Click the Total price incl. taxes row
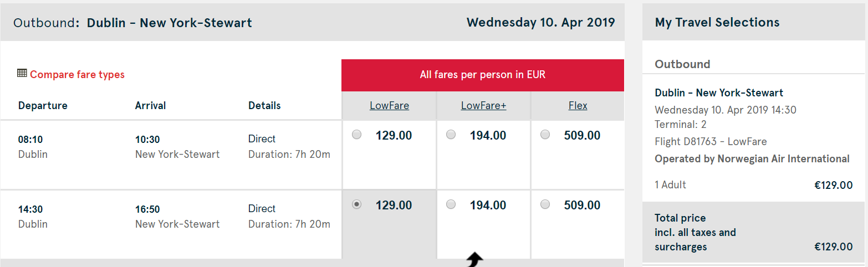The width and height of the screenshot is (868, 267). [x=753, y=232]
